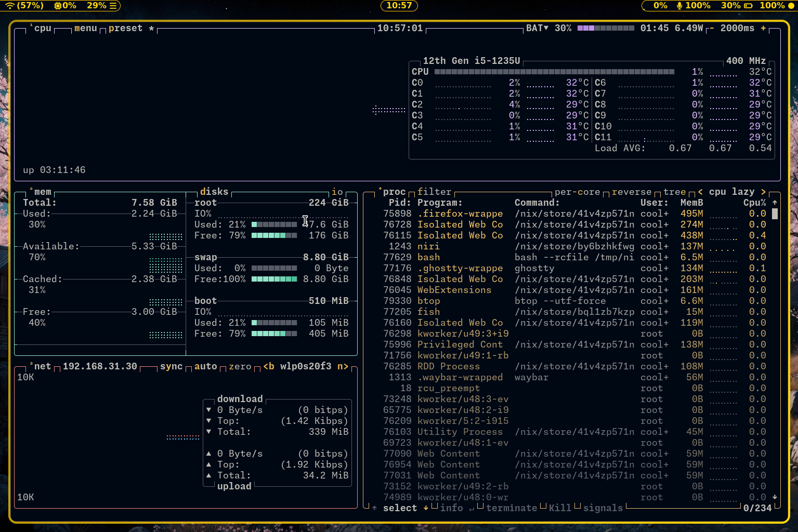Click the cpu lazy sorting label
The image size is (798, 532).
(x=731, y=192)
